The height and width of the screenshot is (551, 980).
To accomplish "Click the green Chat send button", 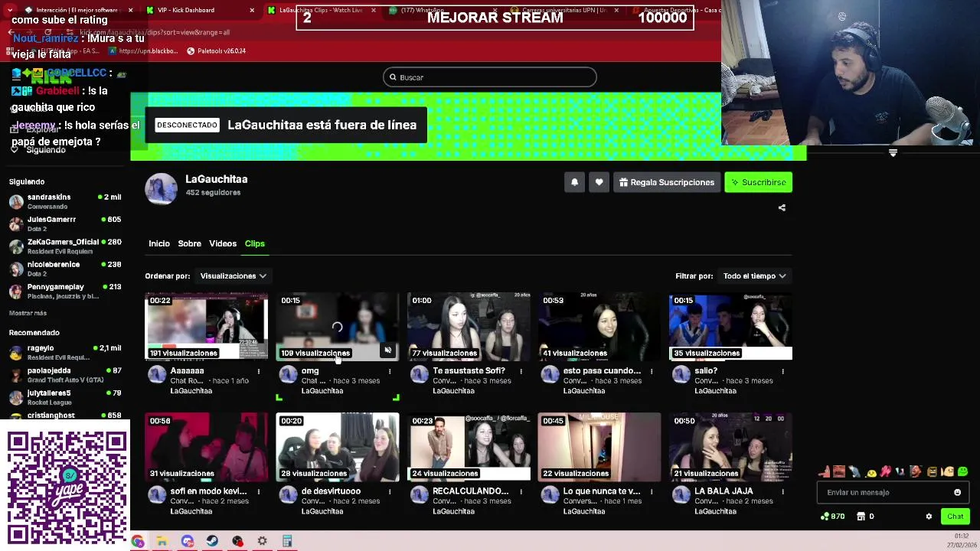I will [955, 517].
